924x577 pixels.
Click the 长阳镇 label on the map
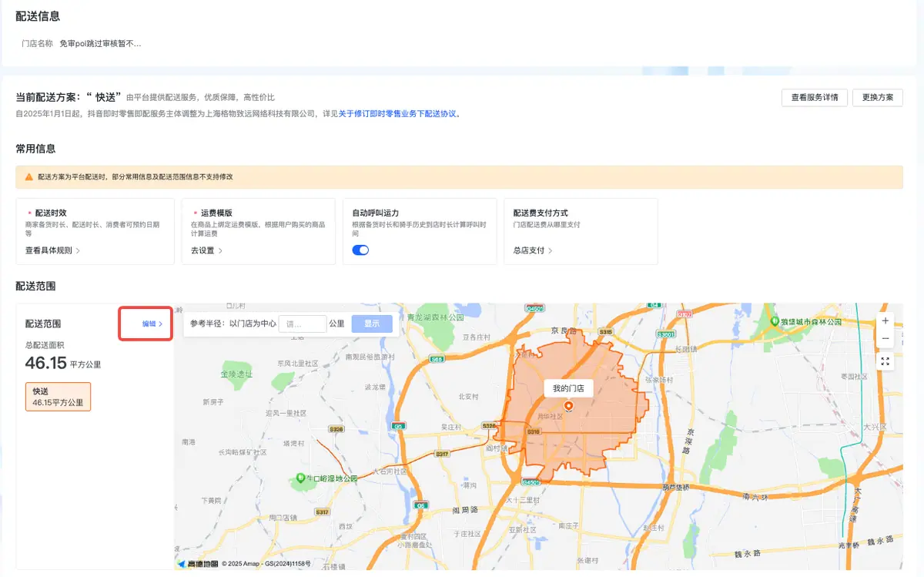click(x=685, y=348)
